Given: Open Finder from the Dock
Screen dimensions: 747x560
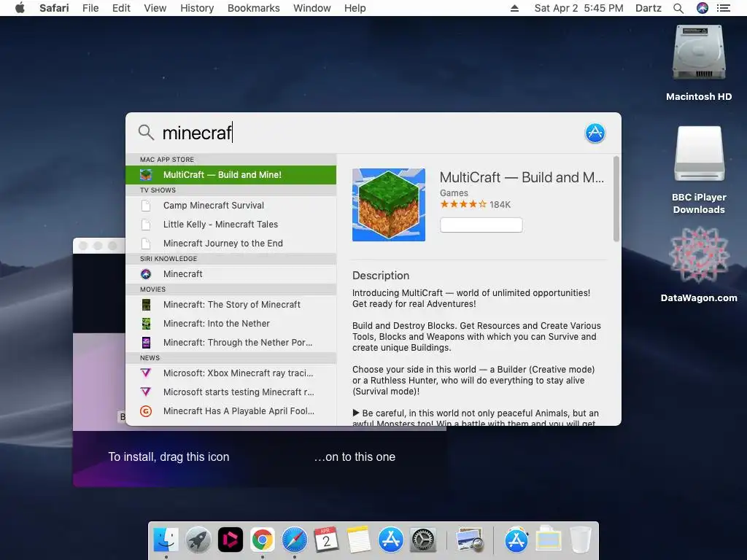Looking at the screenshot, I should pos(166,540).
